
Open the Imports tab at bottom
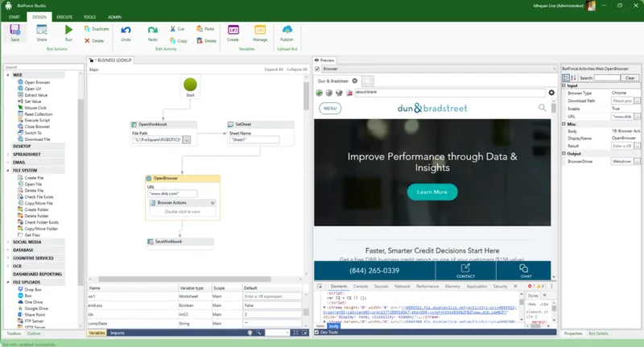pyautogui.click(x=117, y=333)
